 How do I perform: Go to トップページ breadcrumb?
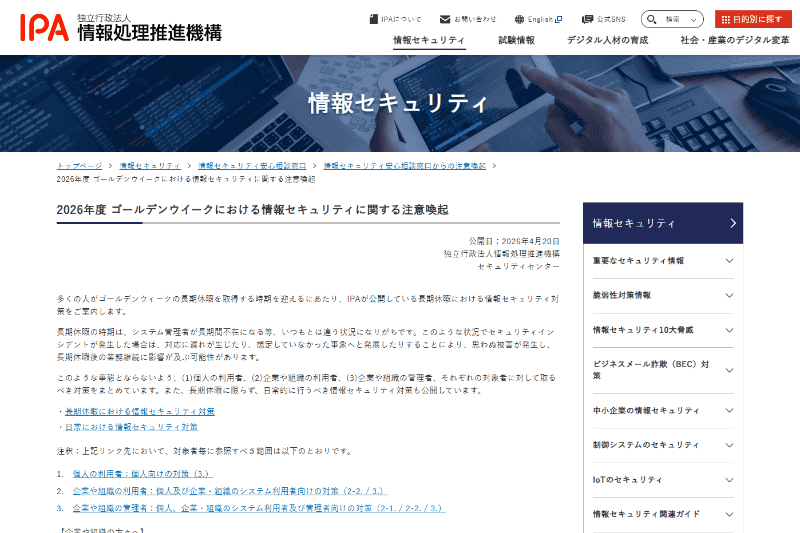(x=79, y=166)
